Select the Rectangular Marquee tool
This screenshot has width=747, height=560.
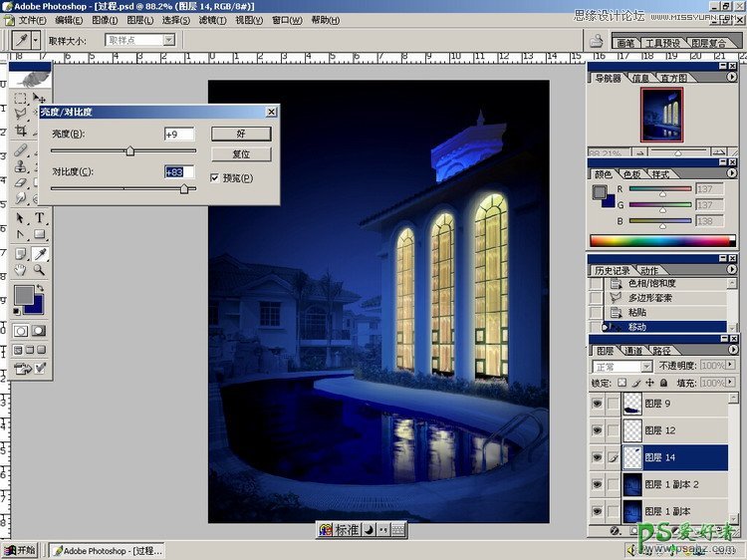tap(21, 99)
